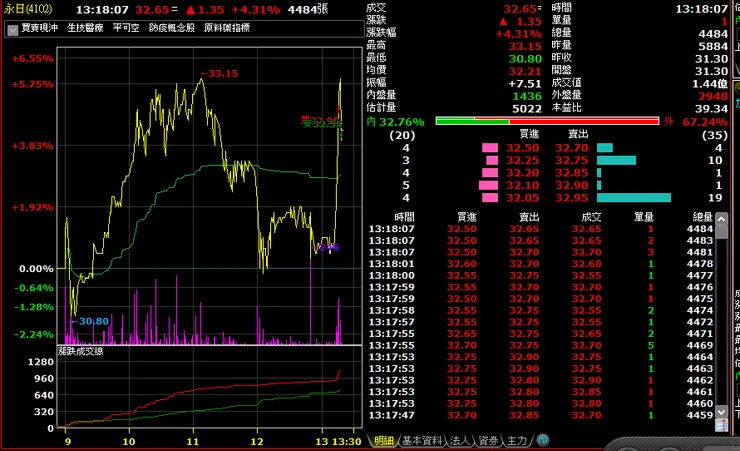Open the 資券 tab
740x451 pixels.
coord(488,441)
